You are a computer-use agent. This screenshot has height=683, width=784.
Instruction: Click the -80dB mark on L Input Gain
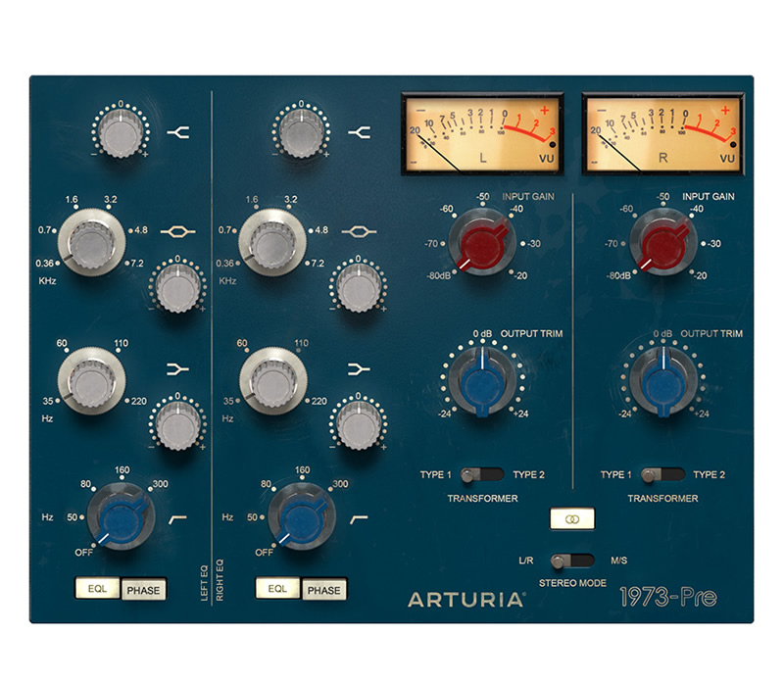pos(438,275)
